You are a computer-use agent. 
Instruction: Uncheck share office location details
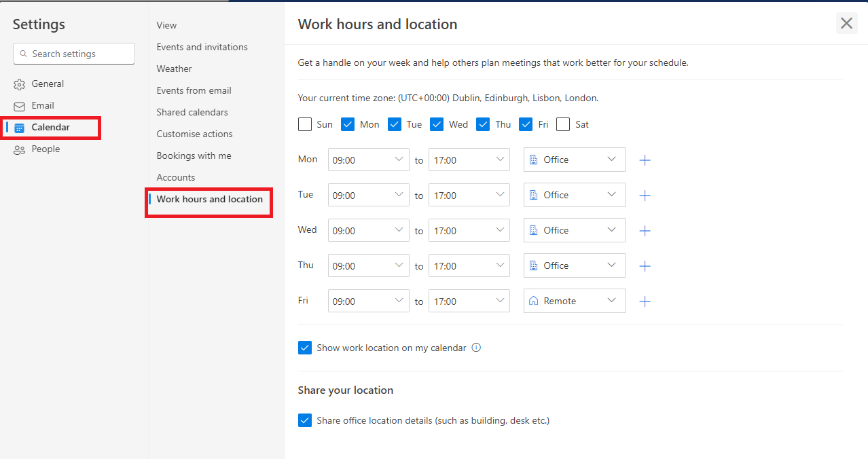pos(304,420)
